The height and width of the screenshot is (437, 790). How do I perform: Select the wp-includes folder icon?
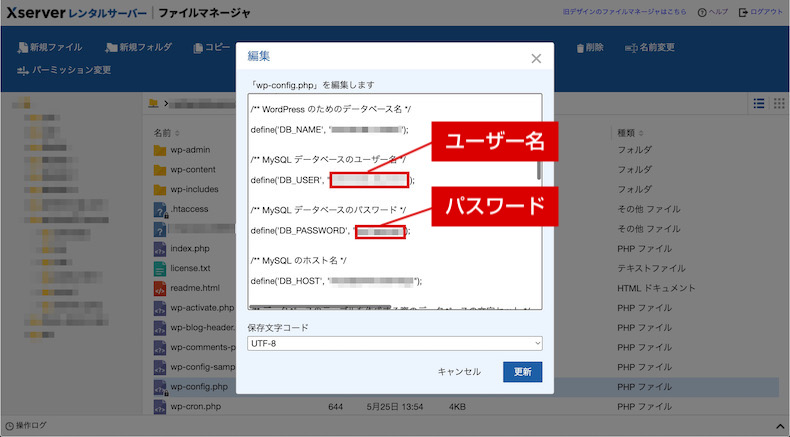point(160,190)
